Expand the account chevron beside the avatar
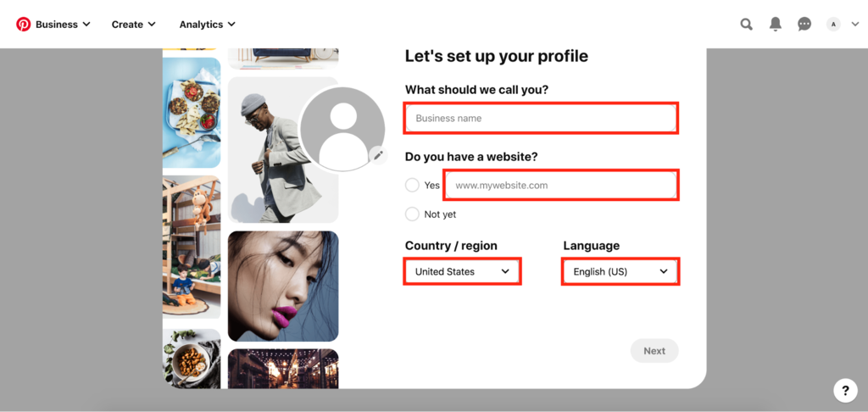868x412 pixels. 854,25
